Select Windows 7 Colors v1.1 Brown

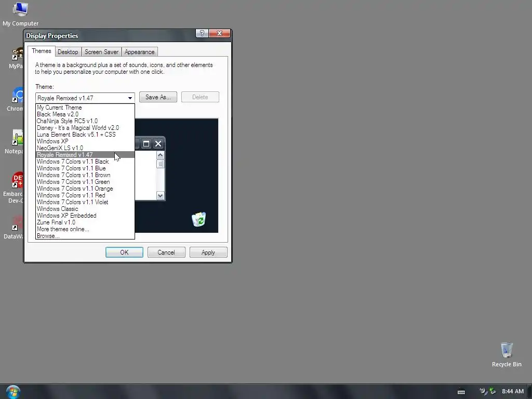(x=85, y=175)
